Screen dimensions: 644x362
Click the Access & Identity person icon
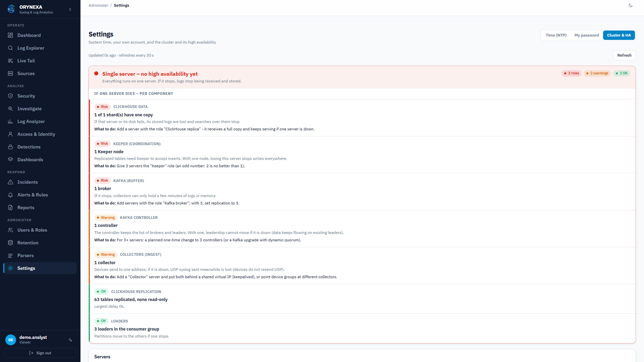coord(10,134)
